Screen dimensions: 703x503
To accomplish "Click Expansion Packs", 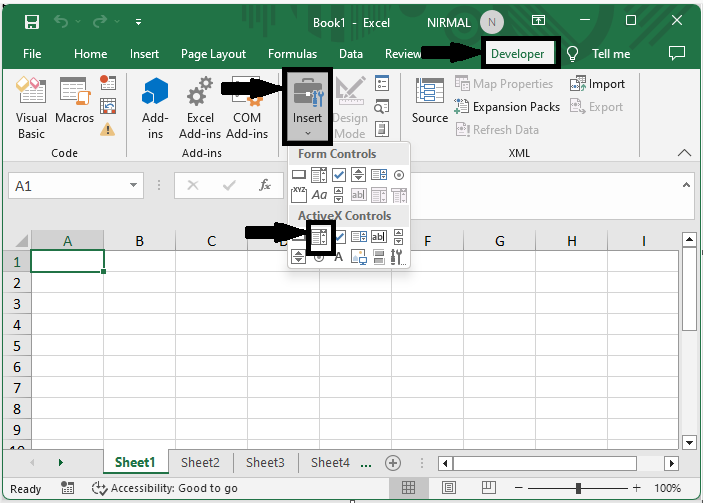I will coord(507,107).
